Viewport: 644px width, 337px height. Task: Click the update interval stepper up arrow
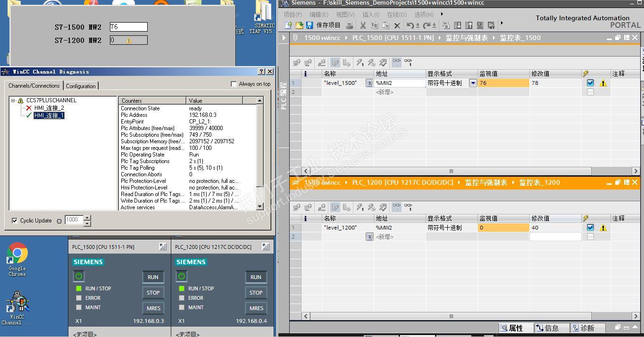87,218
